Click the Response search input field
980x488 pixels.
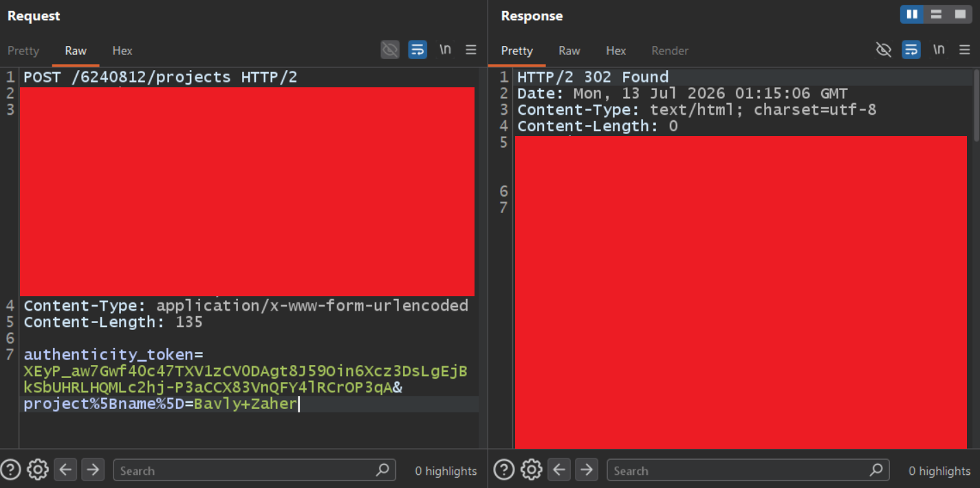tap(748, 470)
